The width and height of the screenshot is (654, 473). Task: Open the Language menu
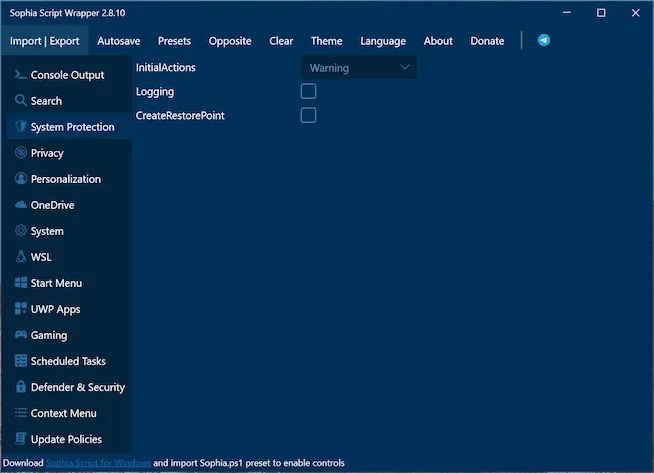click(x=383, y=41)
